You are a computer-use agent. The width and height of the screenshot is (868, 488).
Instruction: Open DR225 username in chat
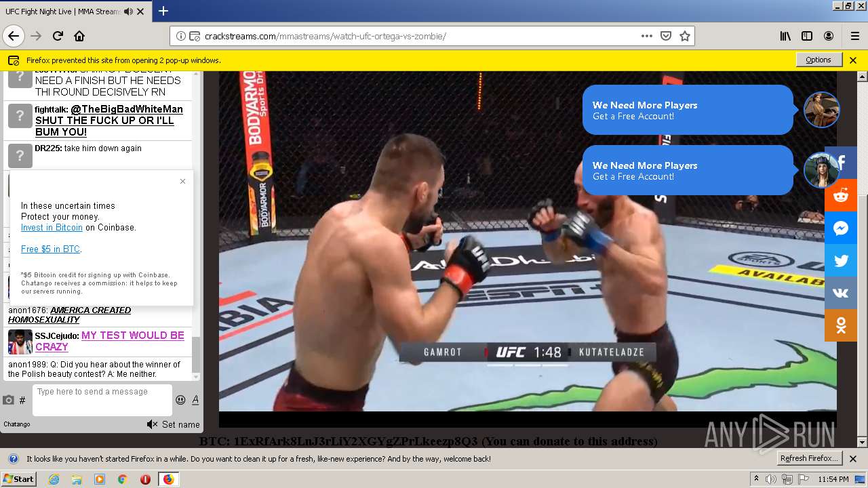coord(48,148)
